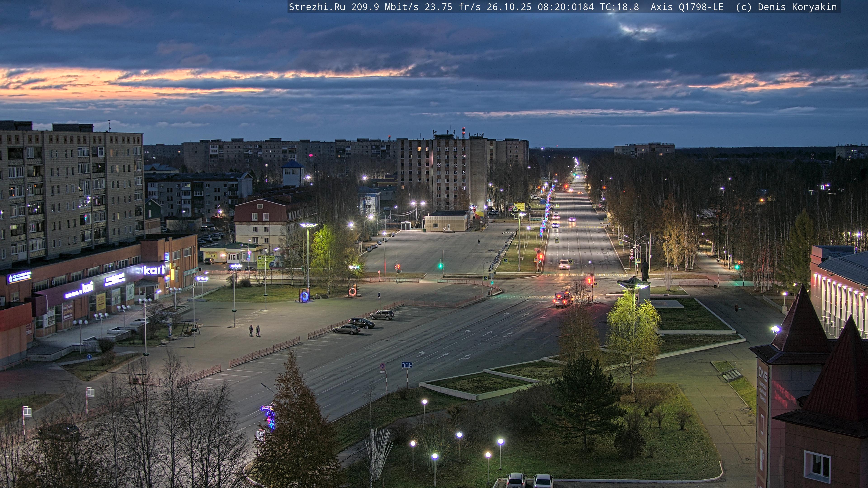The image size is (868, 488).
Task: Click the Axis Q1798-LE camera model label
Action: pos(687,7)
